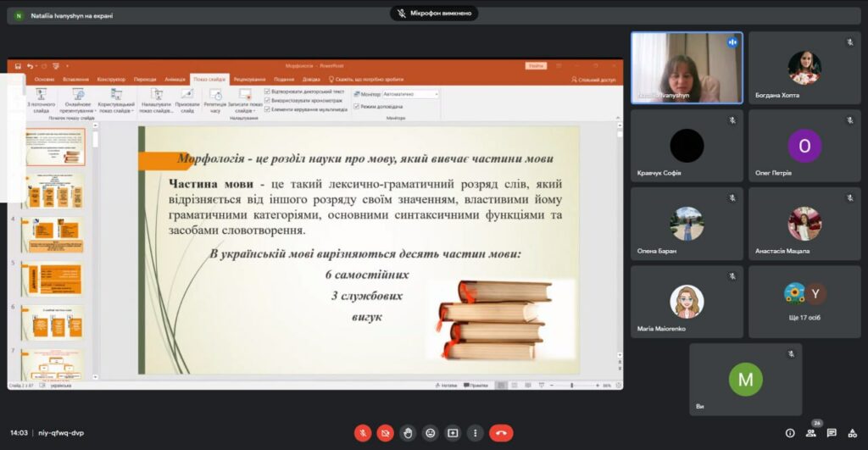
Task: Open more options three-dot menu
Action: 476,433
